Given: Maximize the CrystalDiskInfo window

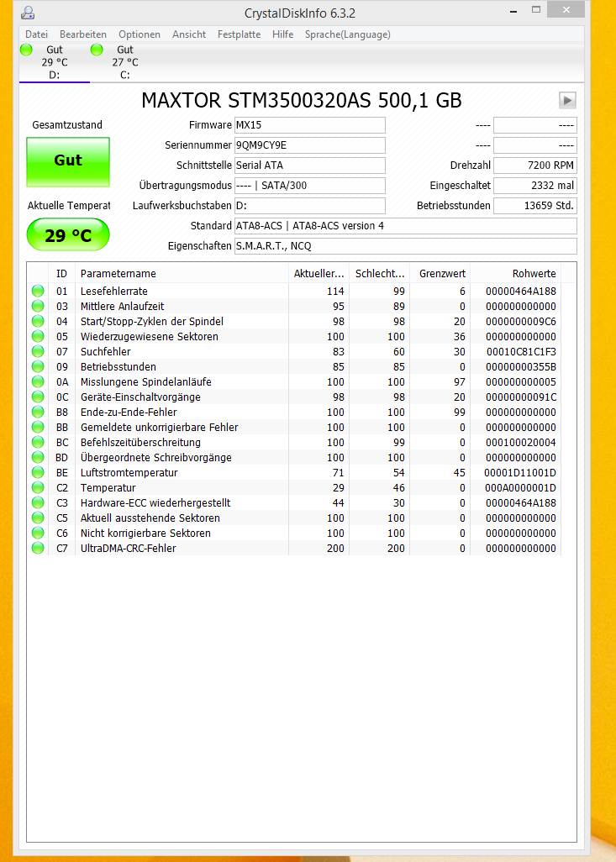Looking at the screenshot, I should [536, 10].
